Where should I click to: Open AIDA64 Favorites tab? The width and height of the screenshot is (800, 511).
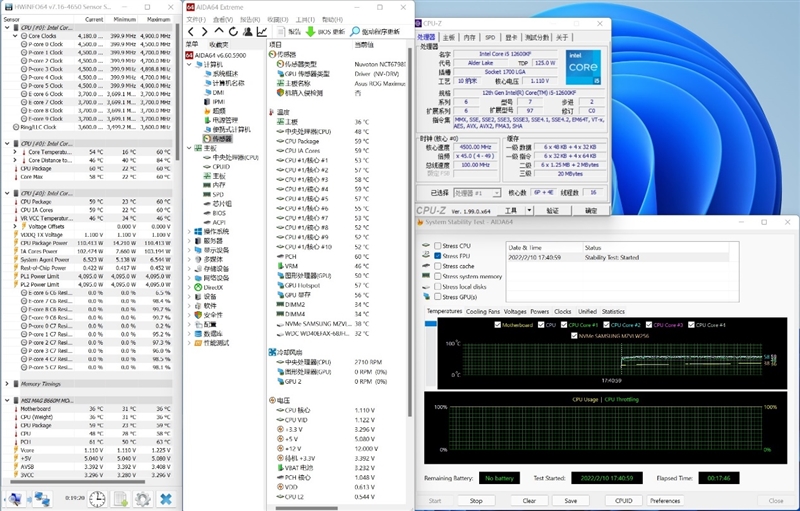click(219, 44)
